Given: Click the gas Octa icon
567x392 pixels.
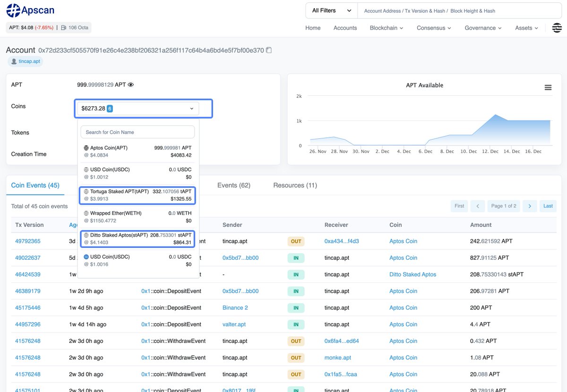Looking at the screenshot, I should pos(64,28).
